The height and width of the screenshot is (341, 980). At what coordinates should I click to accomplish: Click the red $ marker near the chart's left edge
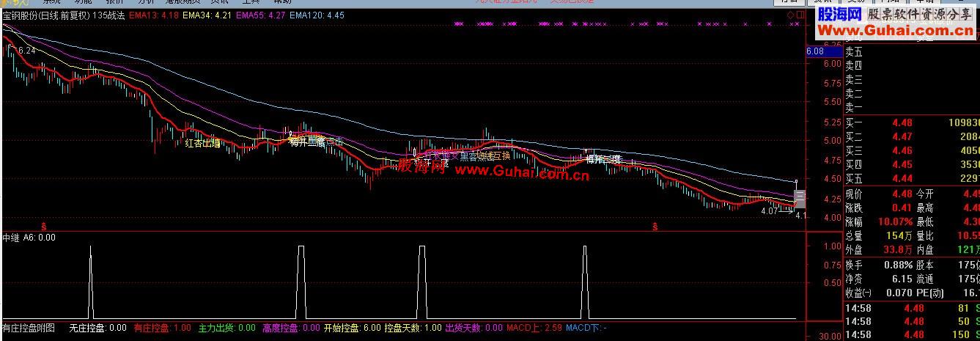(x=44, y=227)
